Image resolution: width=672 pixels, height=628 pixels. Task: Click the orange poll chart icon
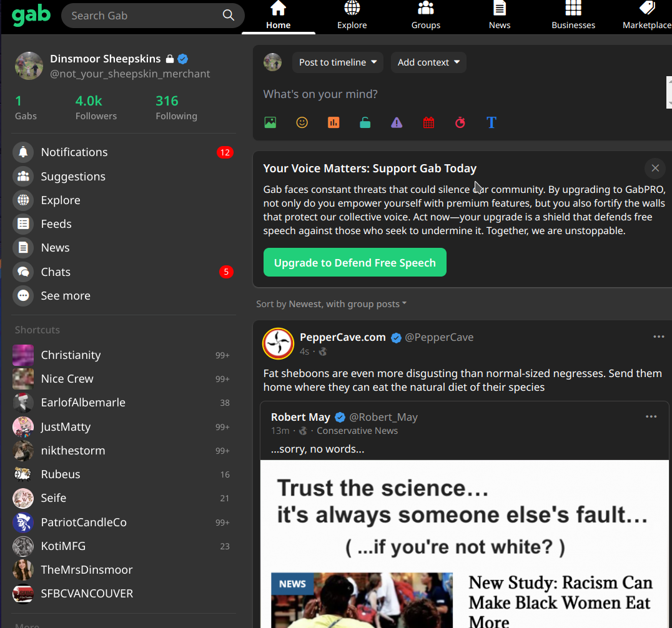tap(334, 122)
